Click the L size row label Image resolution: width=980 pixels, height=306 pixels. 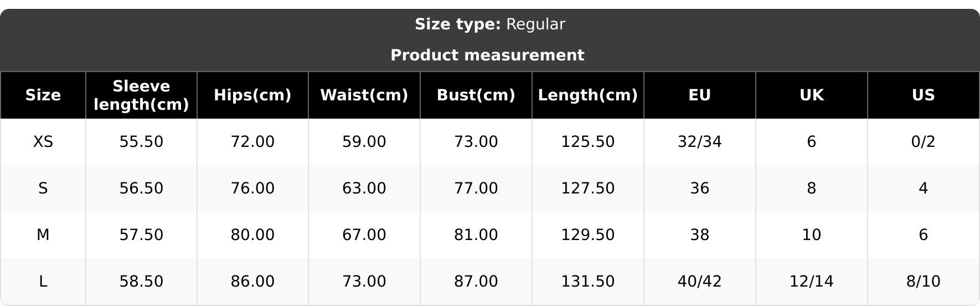43,282
